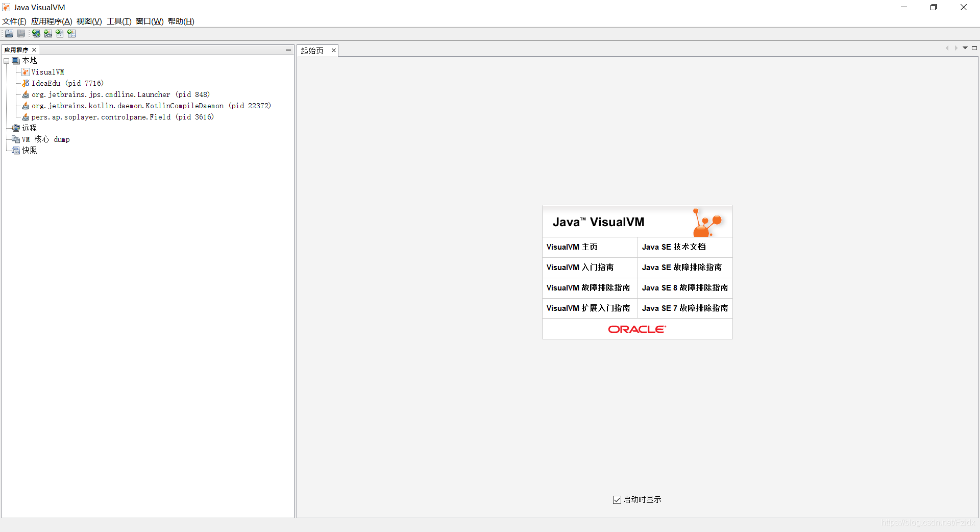Open the 帮助(H) menu

(181, 21)
